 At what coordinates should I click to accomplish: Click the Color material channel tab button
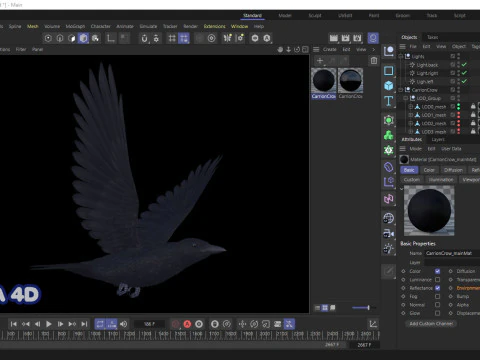coord(429,170)
